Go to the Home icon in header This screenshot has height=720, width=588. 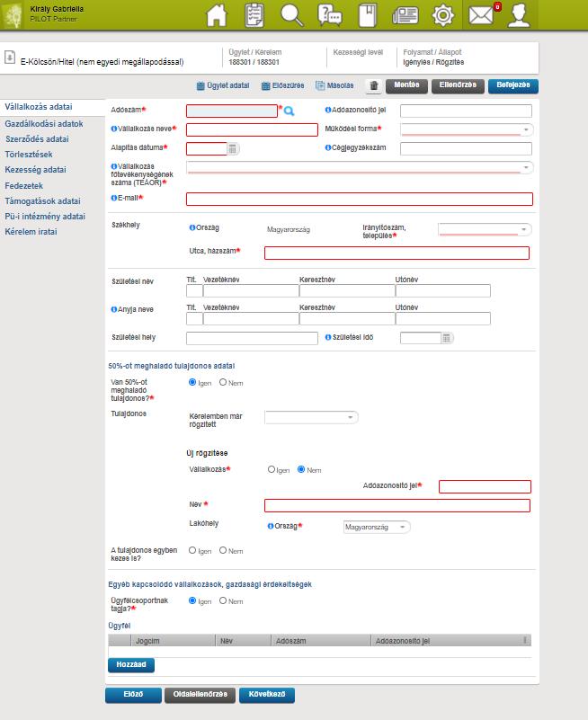[x=217, y=15]
